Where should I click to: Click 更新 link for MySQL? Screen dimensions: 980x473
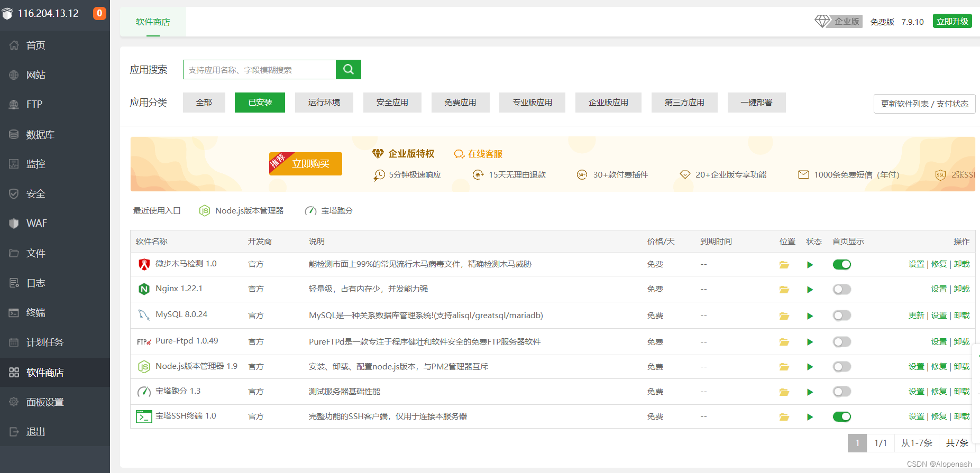pyautogui.click(x=916, y=316)
